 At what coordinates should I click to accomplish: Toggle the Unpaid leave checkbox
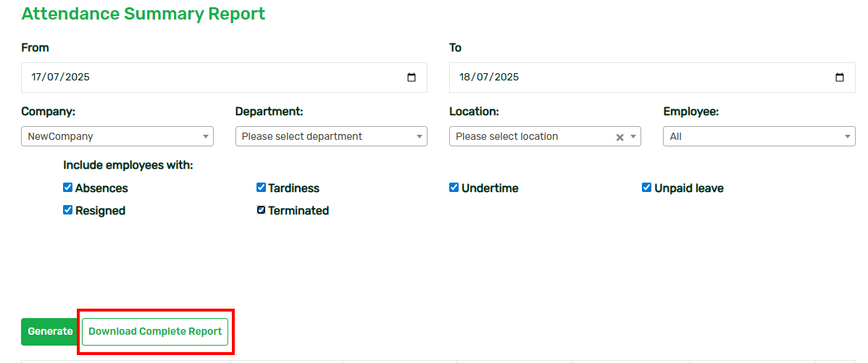coord(646,188)
